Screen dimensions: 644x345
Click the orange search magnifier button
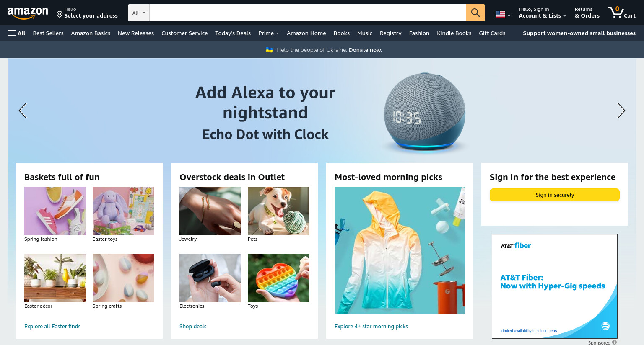coord(475,13)
